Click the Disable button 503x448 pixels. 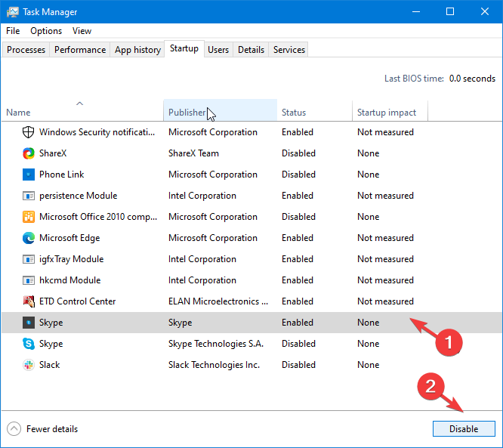point(464,429)
